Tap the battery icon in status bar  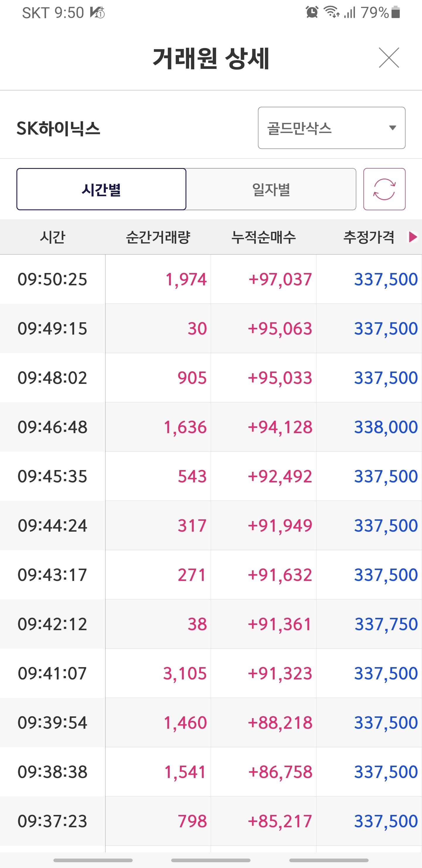click(x=396, y=13)
